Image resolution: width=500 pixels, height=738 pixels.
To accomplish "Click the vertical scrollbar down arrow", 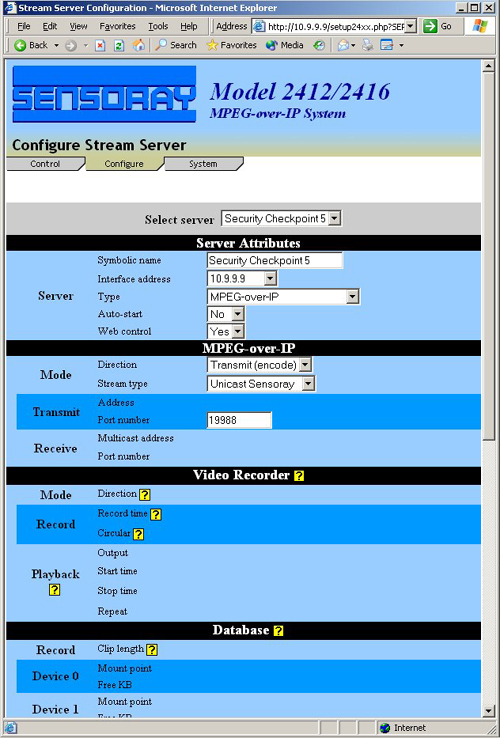I will point(488,710).
